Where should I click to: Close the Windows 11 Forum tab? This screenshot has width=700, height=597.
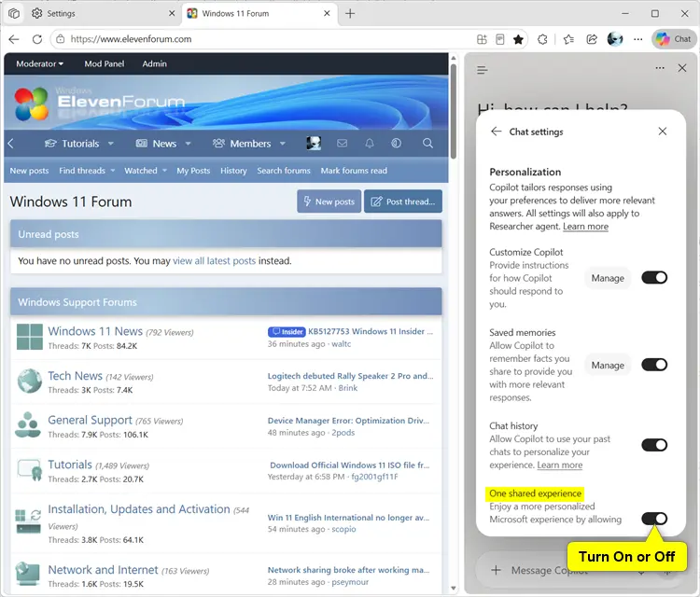tap(327, 13)
